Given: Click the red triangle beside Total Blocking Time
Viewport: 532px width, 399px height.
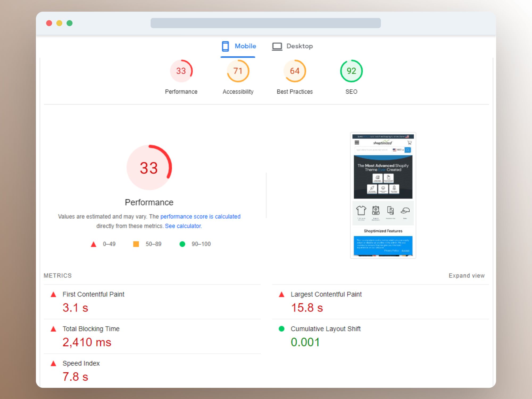Looking at the screenshot, I should (53, 329).
